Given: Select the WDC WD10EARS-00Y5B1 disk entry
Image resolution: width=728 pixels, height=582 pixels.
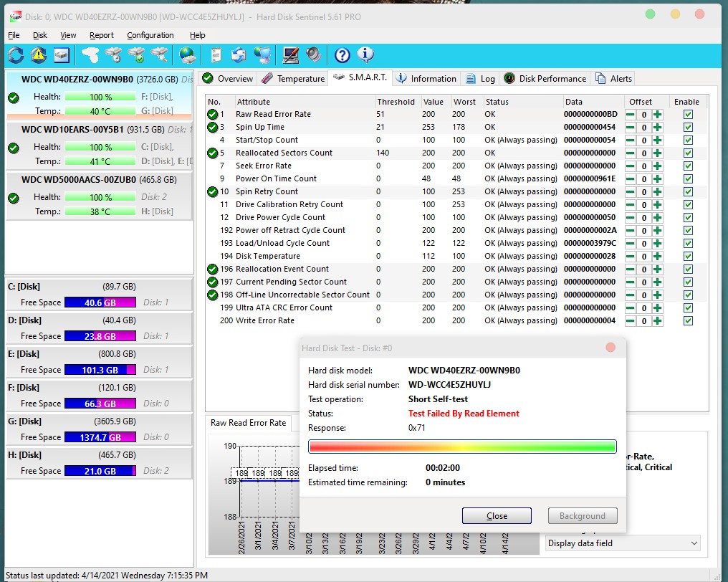Looking at the screenshot, I should click(x=99, y=146).
